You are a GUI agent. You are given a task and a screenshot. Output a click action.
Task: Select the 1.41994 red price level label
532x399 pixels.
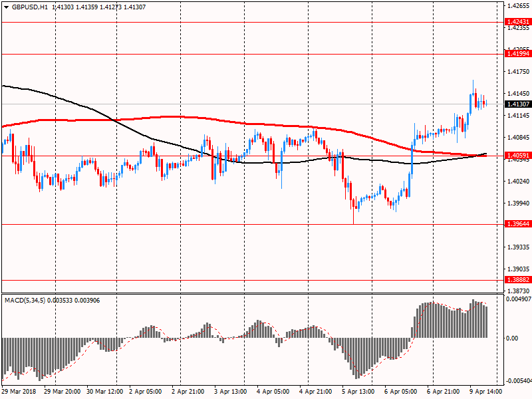518,54
